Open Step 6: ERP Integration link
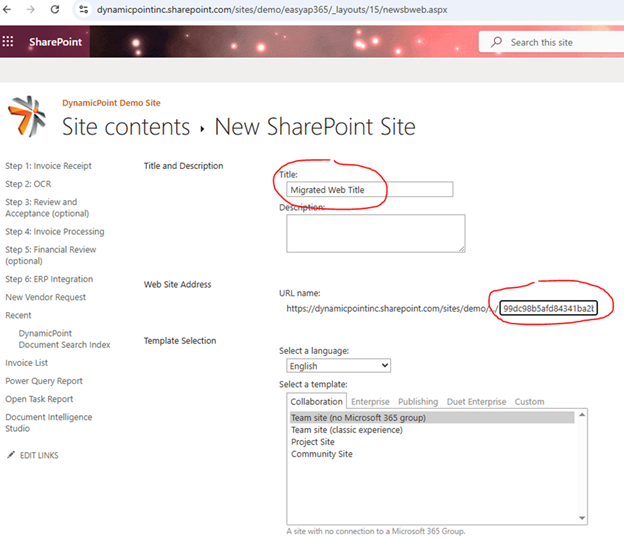 [49, 279]
